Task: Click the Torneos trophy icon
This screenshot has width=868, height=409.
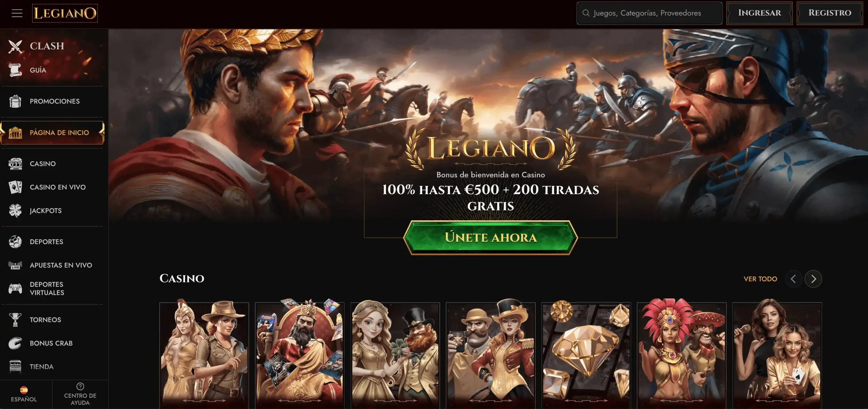Action: (x=15, y=320)
